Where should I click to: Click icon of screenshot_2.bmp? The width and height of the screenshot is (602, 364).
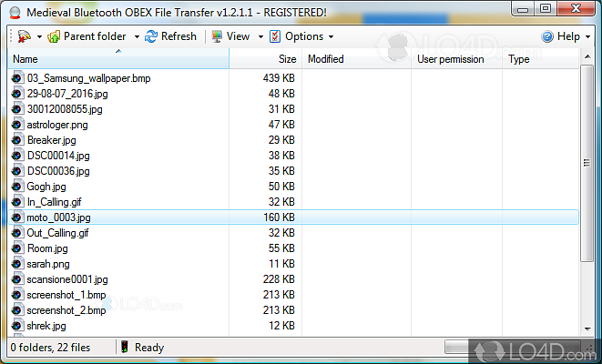[x=17, y=310]
